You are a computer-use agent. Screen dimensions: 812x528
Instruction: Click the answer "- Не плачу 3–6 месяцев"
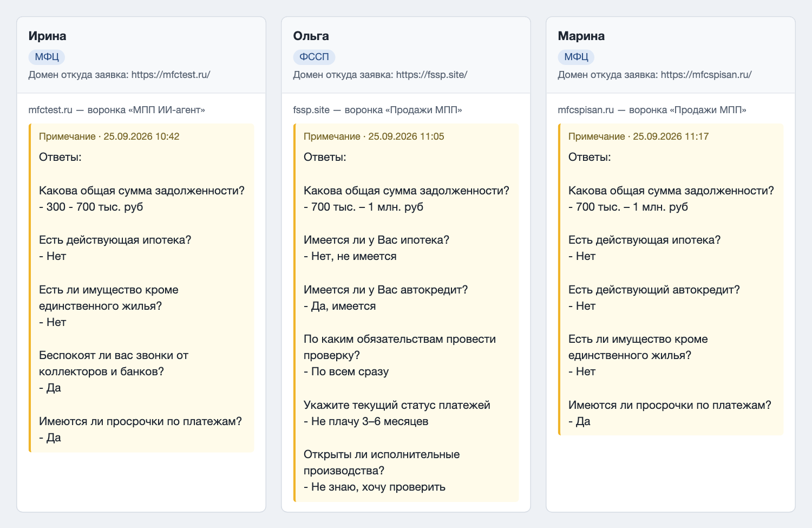coord(366,421)
